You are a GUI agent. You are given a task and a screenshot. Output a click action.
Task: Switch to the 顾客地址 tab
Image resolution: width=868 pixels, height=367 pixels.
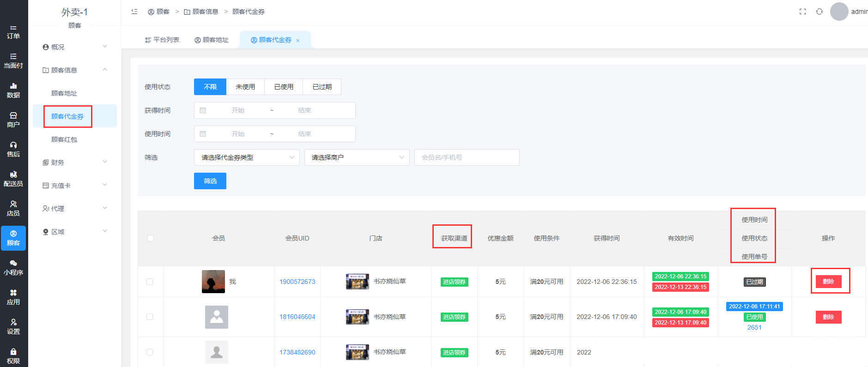point(212,40)
